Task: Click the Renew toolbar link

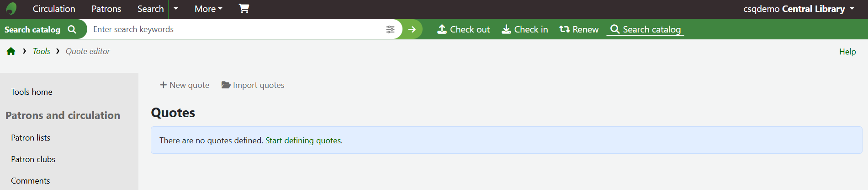Action: point(579,29)
